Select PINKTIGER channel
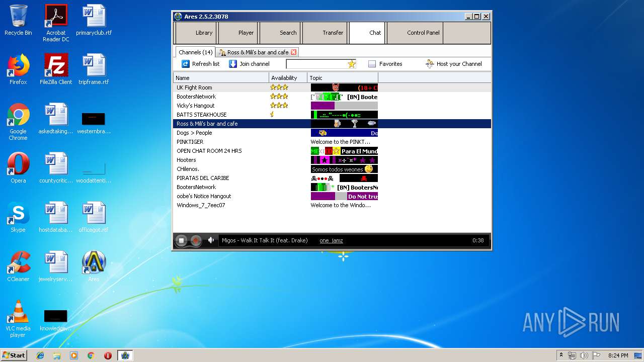 [332, 142]
